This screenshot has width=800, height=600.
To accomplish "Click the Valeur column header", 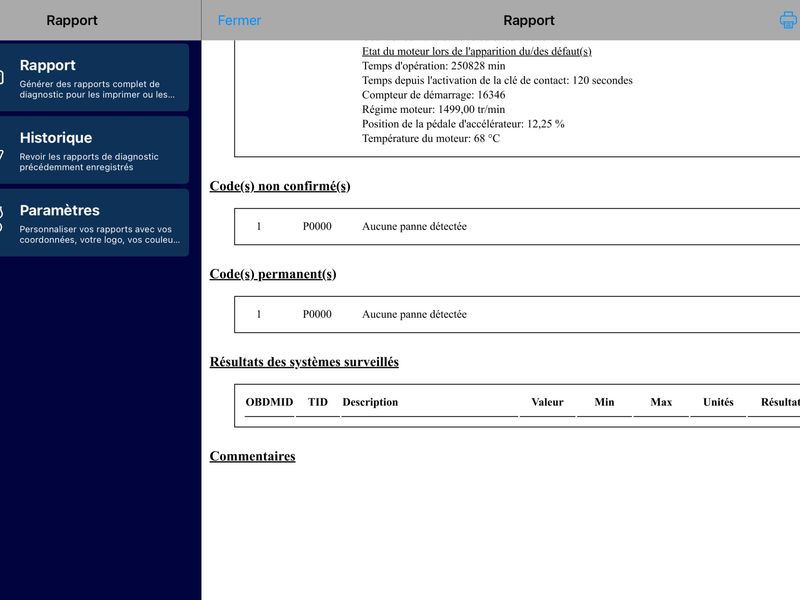I will click(547, 402).
